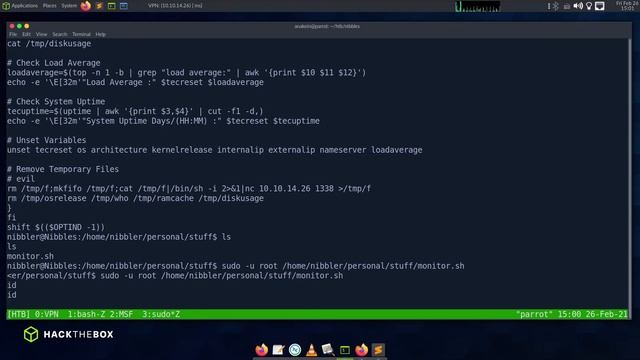Click the green window button of terminal

[x=19, y=26]
